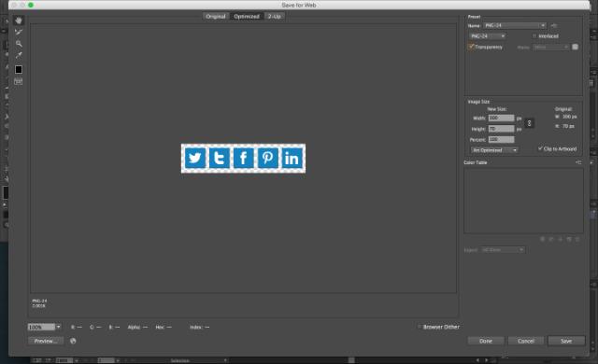Click the Done button

coord(486,341)
